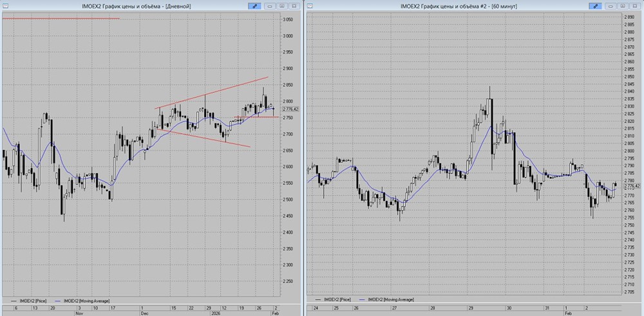Toggle the blue link button in the daily chart title bar

tap(254, 6)
